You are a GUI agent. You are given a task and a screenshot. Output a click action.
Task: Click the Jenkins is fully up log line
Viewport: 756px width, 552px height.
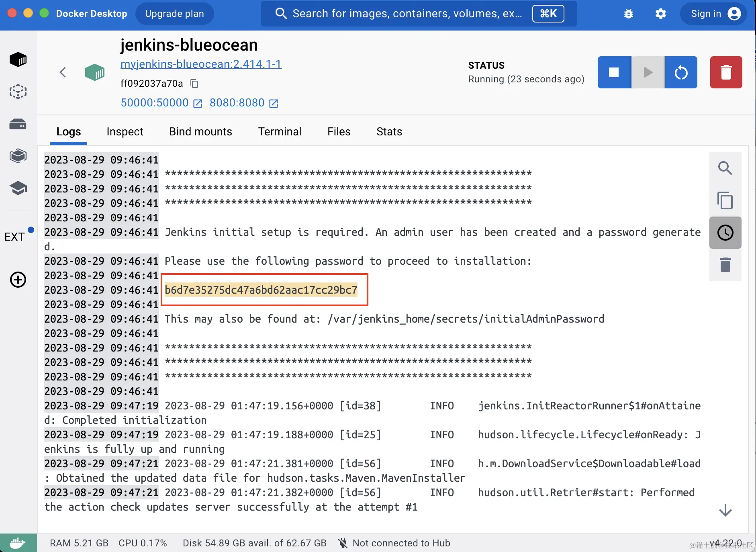click(x=372, y=442)
